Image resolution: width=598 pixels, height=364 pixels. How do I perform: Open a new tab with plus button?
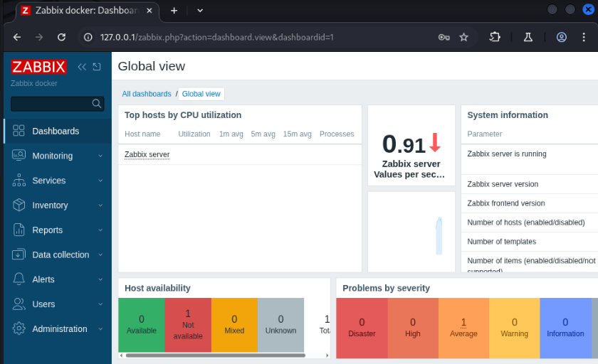[174, 11]
